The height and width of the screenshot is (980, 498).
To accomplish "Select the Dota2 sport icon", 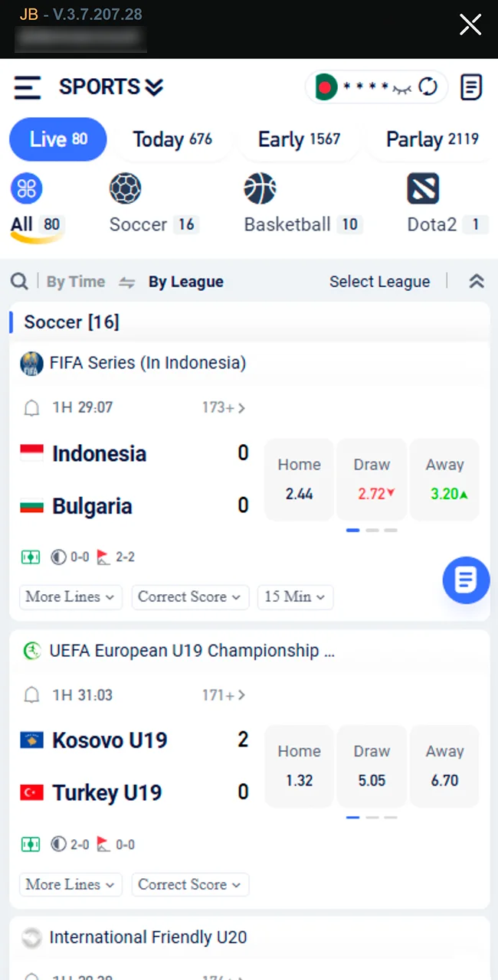I will pyautogui.click(x=423, y=188).
